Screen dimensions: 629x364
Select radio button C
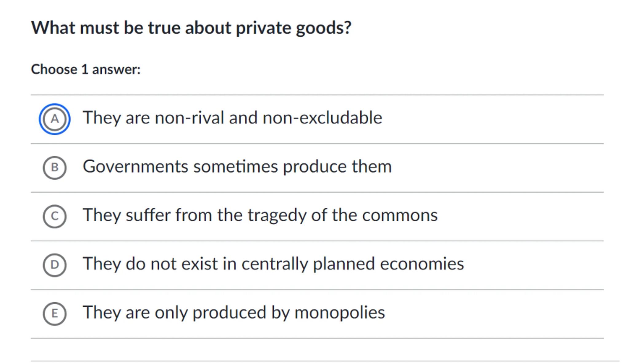[54, 216]
